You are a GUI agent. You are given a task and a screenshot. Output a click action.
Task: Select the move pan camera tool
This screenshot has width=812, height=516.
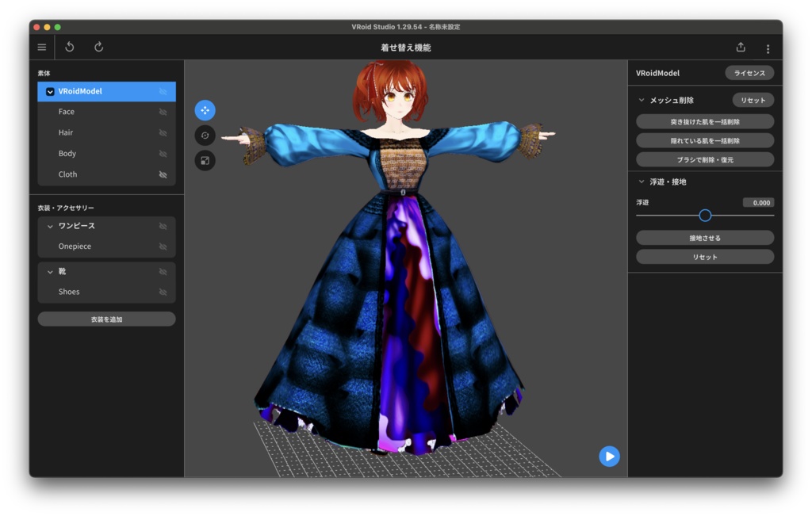[205, 110]
